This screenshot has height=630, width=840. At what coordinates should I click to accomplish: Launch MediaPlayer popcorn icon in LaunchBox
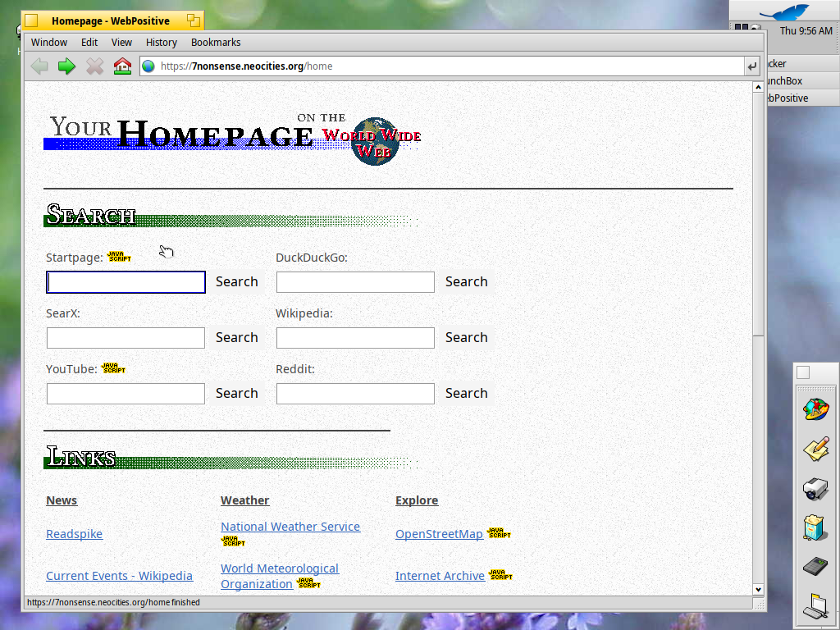pos(816,527)
